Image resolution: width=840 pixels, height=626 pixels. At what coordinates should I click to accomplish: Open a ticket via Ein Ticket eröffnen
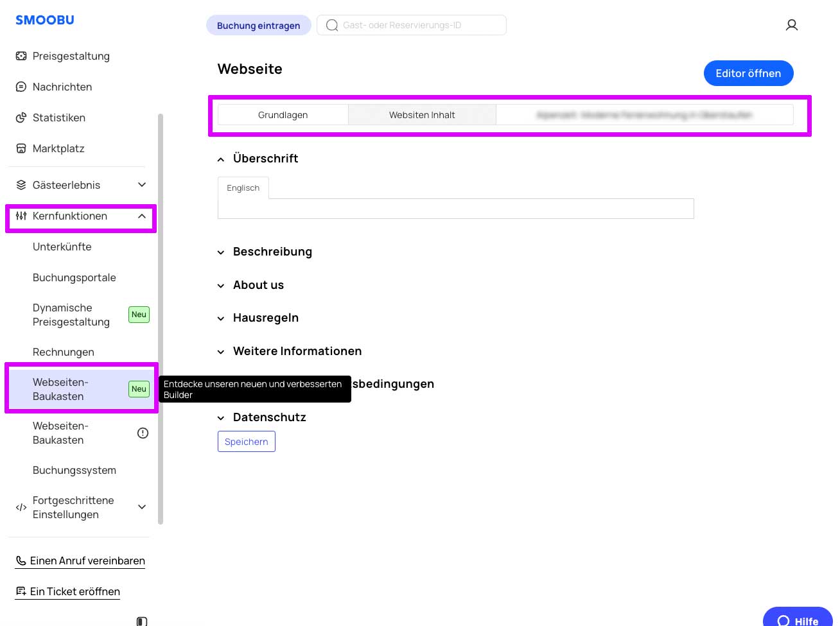tap(67, 591)
